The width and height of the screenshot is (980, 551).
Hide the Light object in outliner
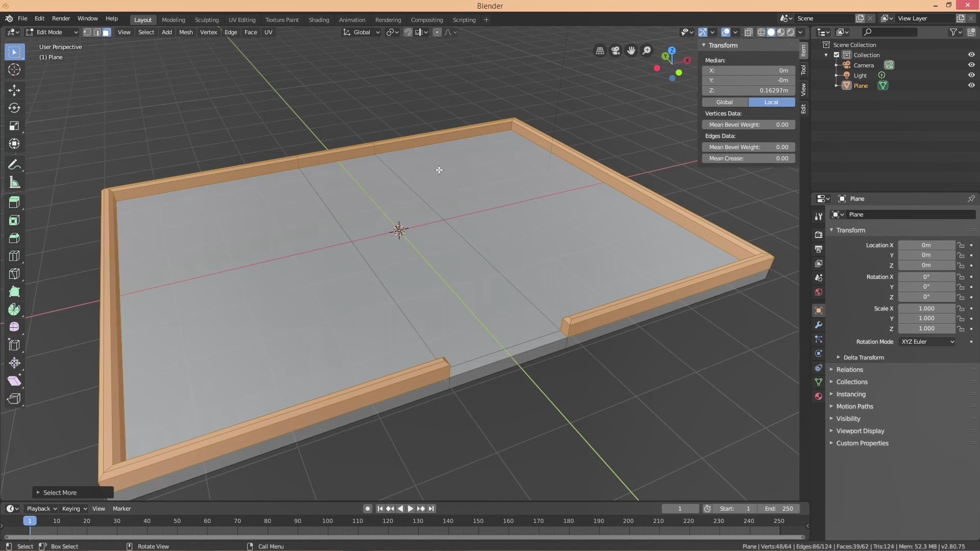971,76
